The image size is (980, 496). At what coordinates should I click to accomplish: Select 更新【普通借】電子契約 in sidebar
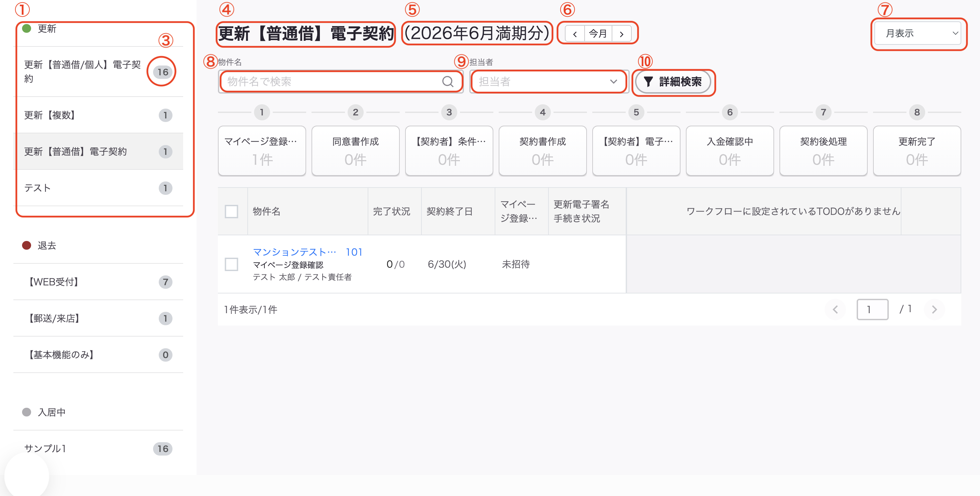tap(98, 152)
